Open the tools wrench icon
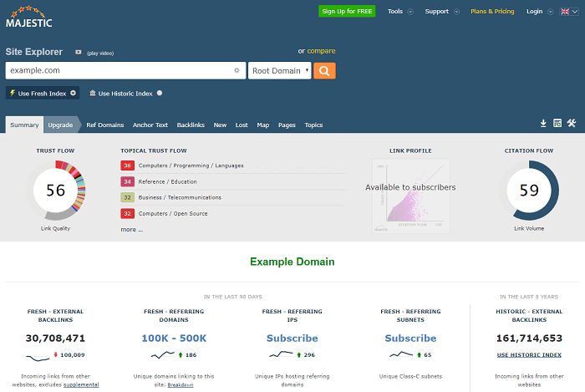 coord(572,124)
